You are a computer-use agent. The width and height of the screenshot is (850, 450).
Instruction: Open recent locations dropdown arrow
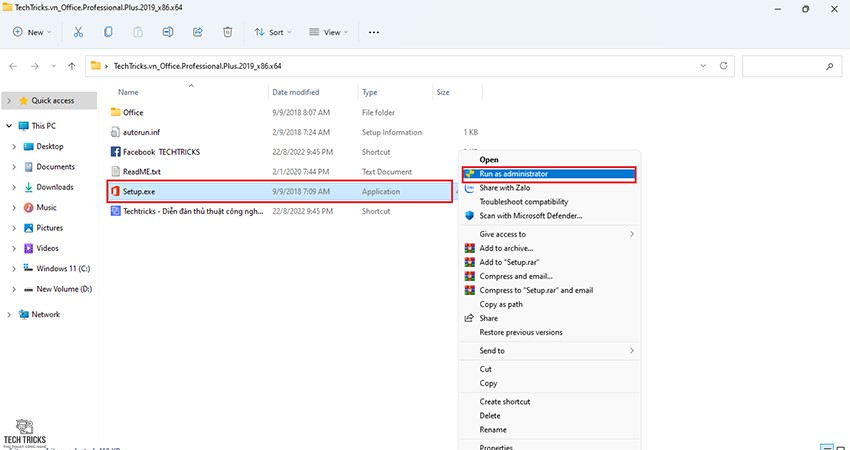[x=53, y=66]
